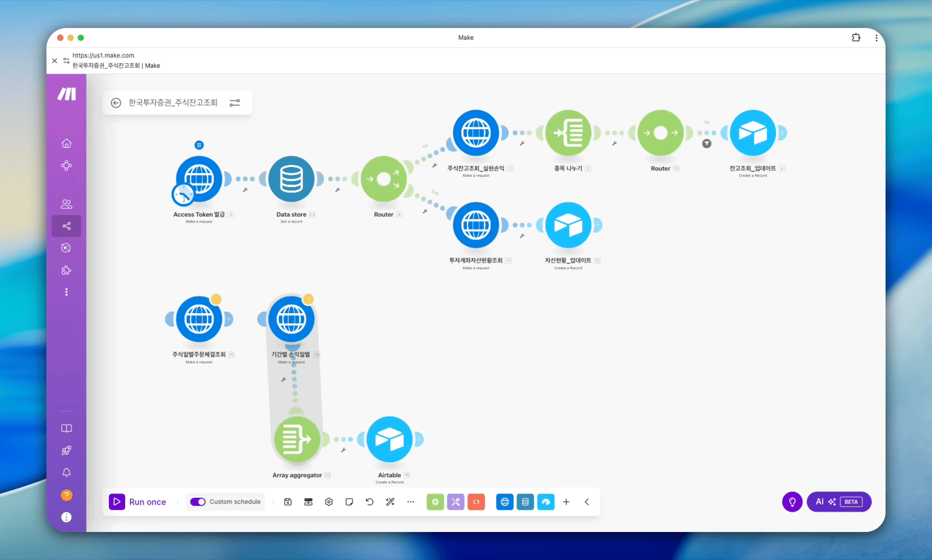
Task: Click wrench between Access Token and Data store
Action: [245, 190]
